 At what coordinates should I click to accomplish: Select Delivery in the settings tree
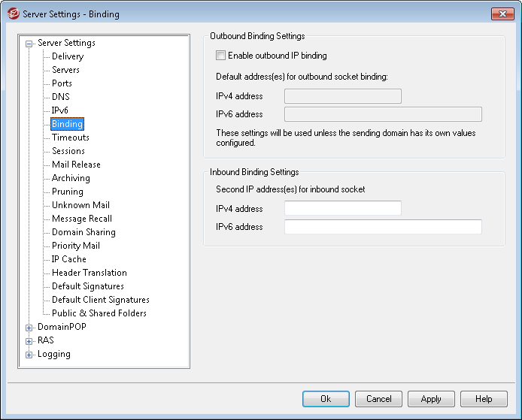[x=68, y=56]
